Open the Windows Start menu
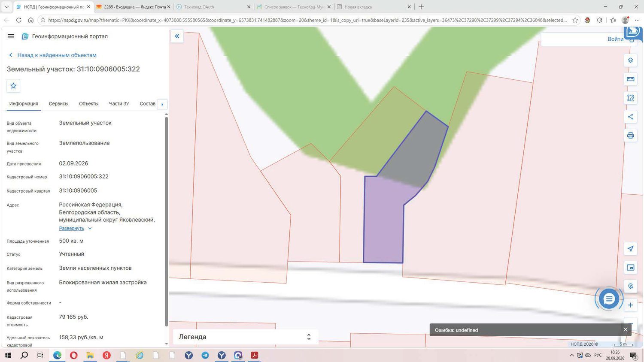The image size is (644, 362). tap(8, 355)
